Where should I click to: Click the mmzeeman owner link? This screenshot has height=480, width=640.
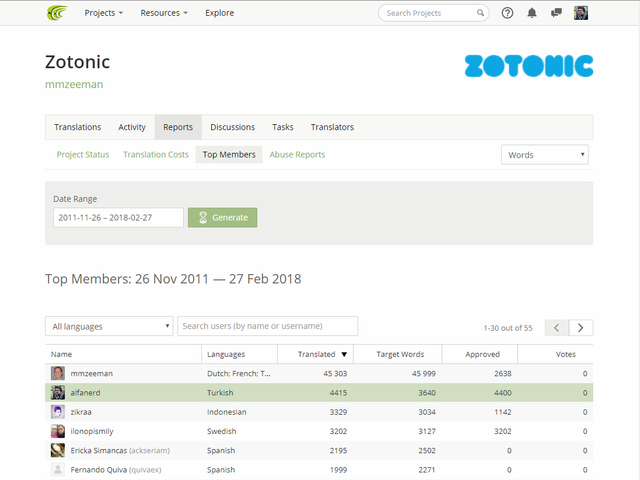(x=74, y=84)
